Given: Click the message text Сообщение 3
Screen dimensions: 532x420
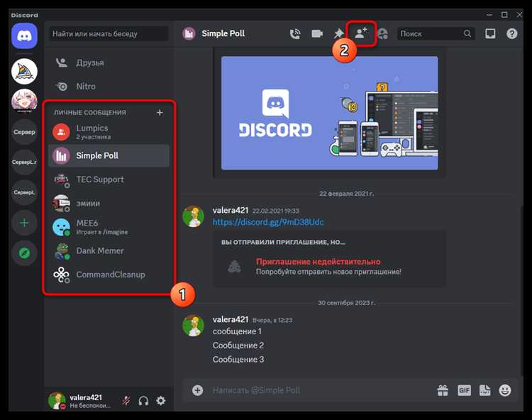Looking at the screenshot, I should pyautogui.click(x=238, y=360).
